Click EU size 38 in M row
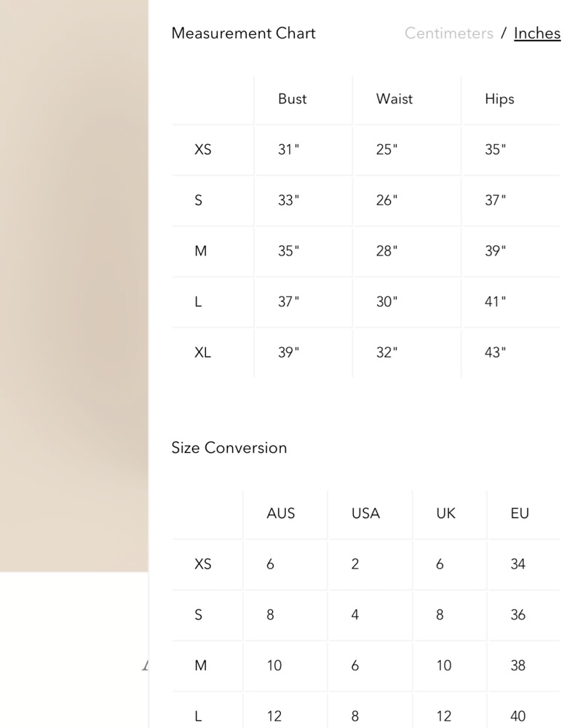This screenshot has width=583, height=728. [x=517, y=665]
